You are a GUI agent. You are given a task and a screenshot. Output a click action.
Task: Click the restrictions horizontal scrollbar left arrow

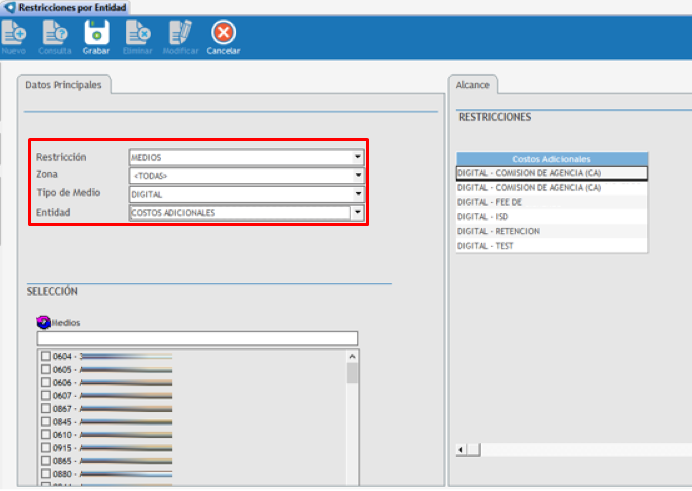pos(461,450)
